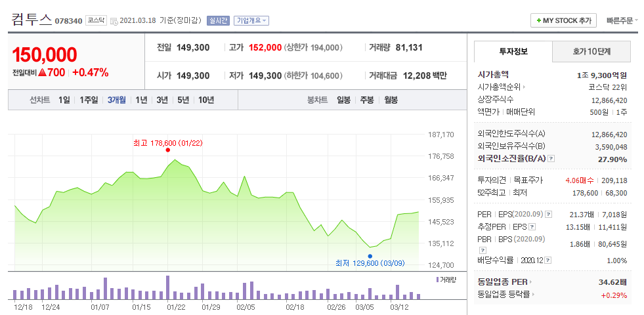The image size is (644, 315).
Task: Click the 02/18 x-axis date label
Action: click(x=295, y=306)
